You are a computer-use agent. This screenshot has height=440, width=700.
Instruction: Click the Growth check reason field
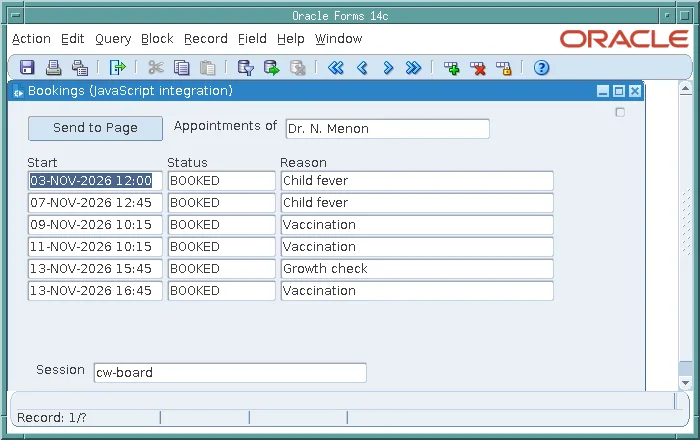(x=417, y=269)
